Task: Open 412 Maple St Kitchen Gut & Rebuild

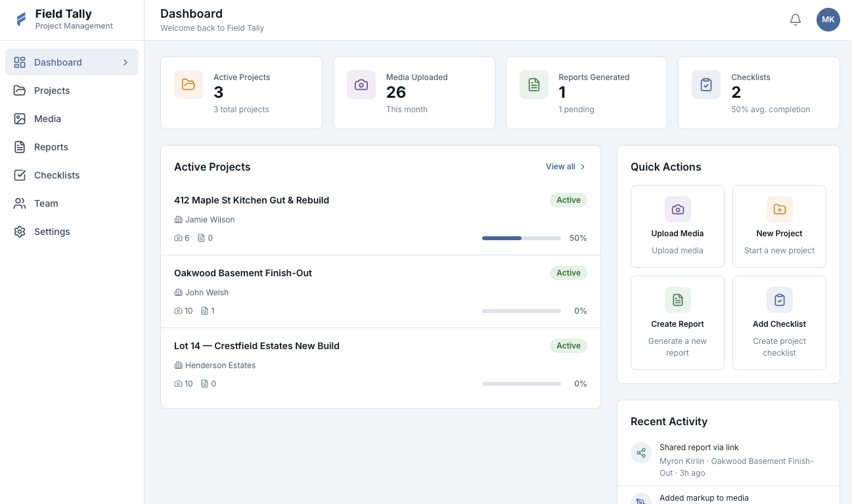Action: pos(252,200)
